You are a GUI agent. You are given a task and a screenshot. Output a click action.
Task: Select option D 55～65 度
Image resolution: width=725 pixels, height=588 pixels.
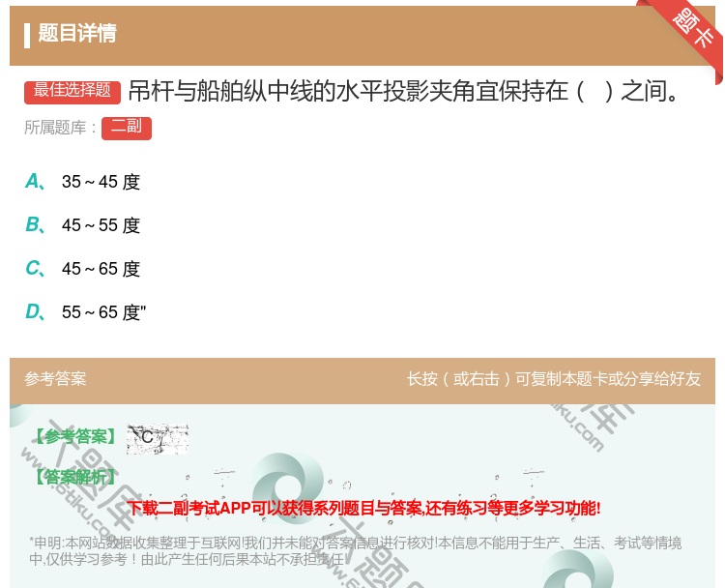85,311
